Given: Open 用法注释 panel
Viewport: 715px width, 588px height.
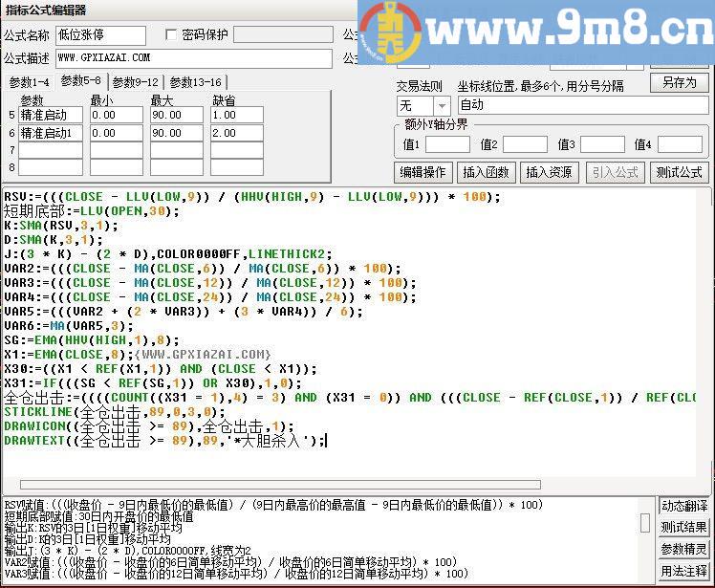Looking at the screenshot, I should 684,571.
